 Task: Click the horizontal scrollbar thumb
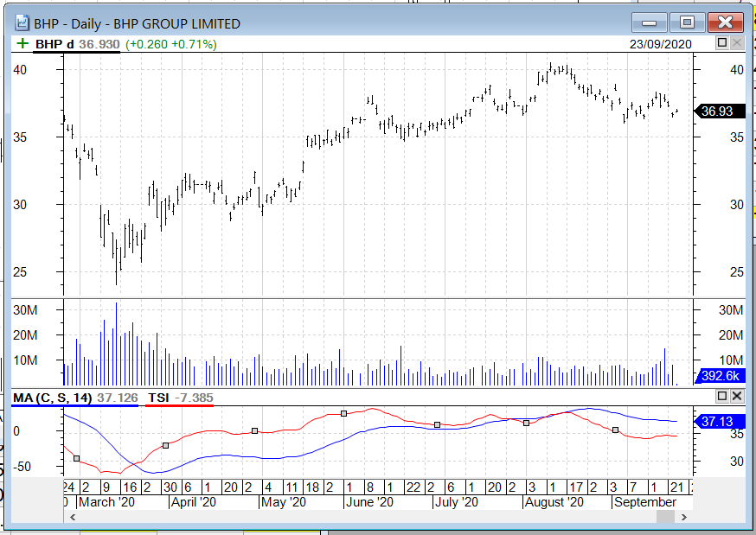coord(665,517)
